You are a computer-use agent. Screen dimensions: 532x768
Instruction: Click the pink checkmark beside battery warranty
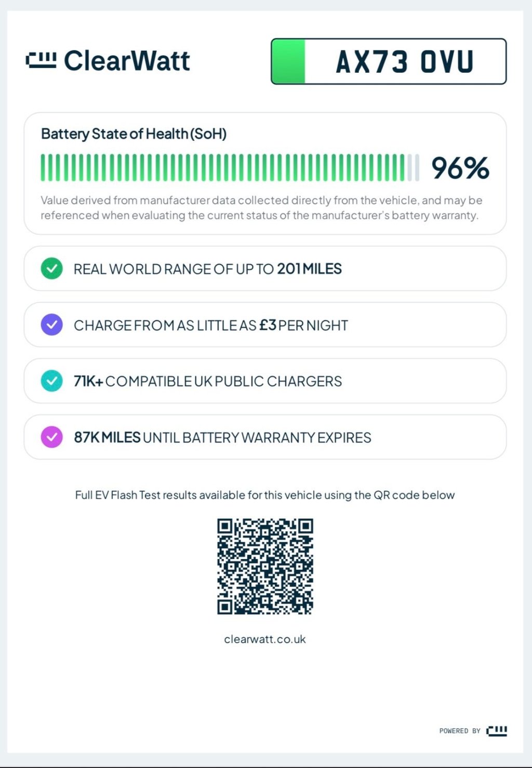(51, 437)
